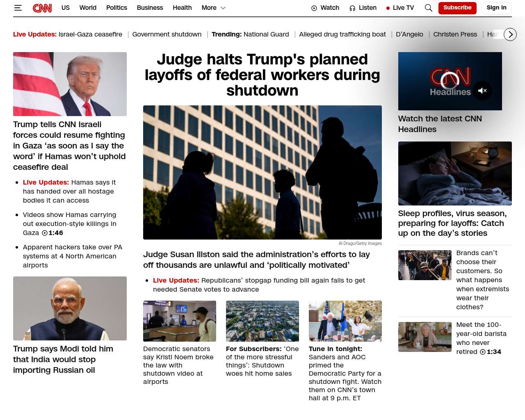This screenshot has width=525, height=420.
Task: Click the CNN logo
Action: [42, 8]
